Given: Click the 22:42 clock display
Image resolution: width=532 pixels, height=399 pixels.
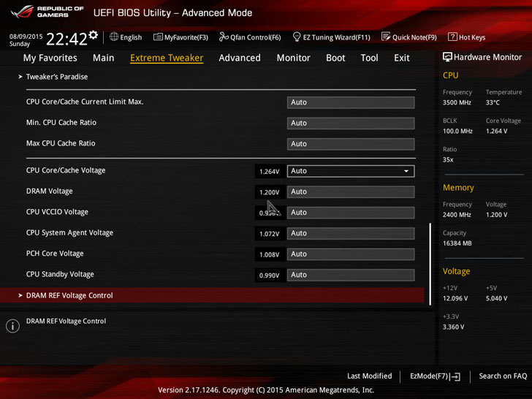Looking at the screenshot, I should point(66,39).
